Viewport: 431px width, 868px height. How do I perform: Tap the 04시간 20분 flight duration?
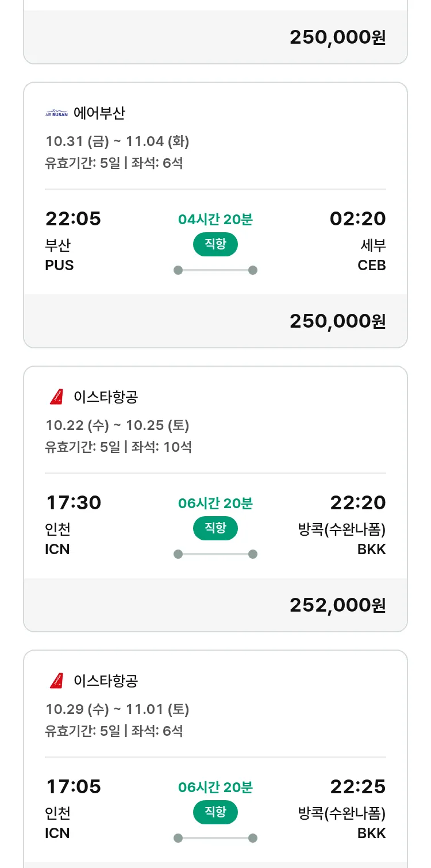tap(215, 220)
